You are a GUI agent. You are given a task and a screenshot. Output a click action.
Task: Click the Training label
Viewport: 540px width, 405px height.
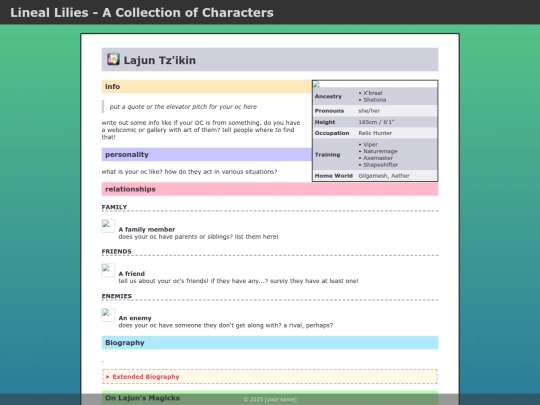pos(328,155)
